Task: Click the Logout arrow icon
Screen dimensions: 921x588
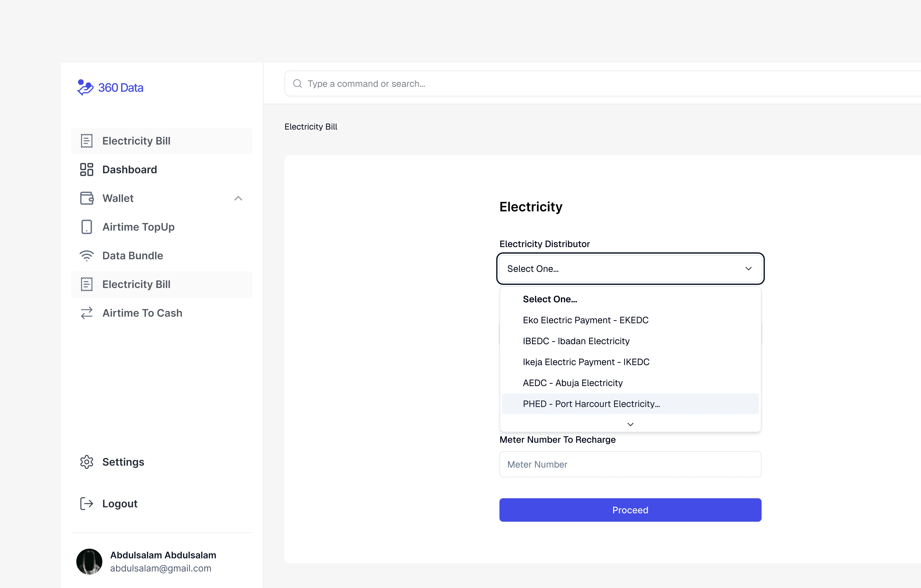Action: tap(86, 503)
